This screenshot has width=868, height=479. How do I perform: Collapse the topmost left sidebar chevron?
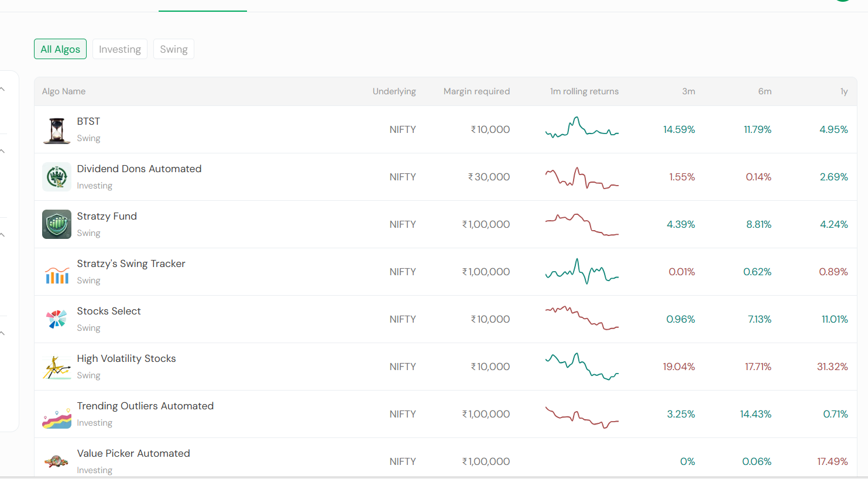3,90
